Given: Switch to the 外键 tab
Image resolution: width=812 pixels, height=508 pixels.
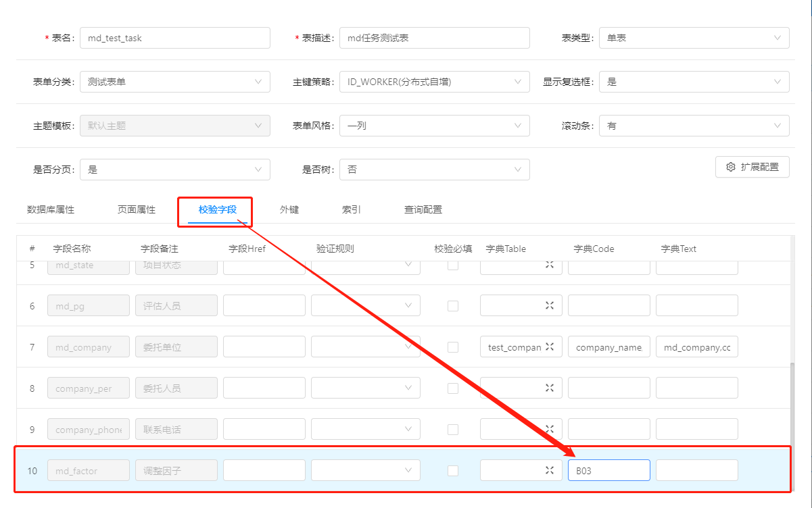Looking at the screenshot, I should (289, 209).
